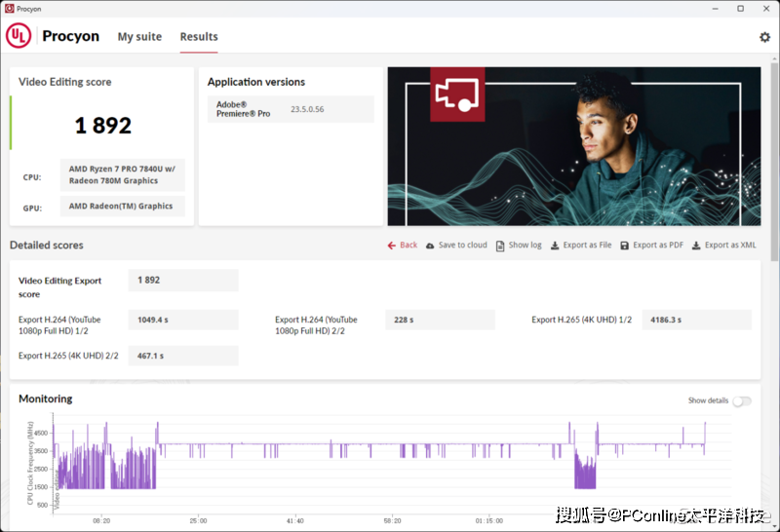Click the Back link text
780x532 pixels.
click(x=409, y=246)
